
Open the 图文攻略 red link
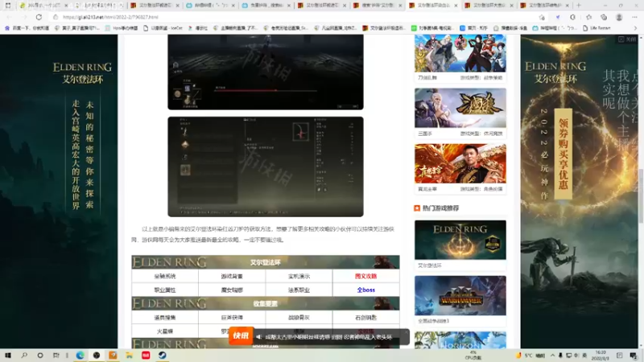click(365, 276)
